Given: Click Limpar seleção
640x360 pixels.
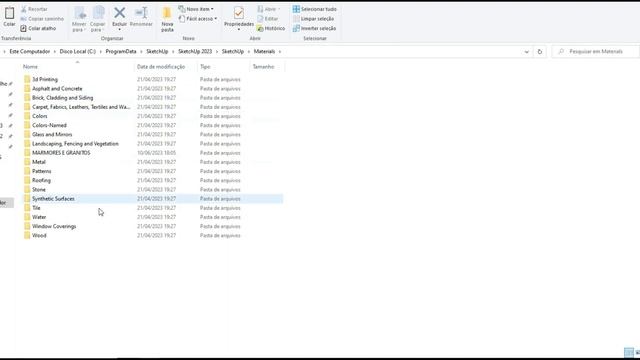Looking at the screenshot, I should pyautogui.click(x=313, y=19).
